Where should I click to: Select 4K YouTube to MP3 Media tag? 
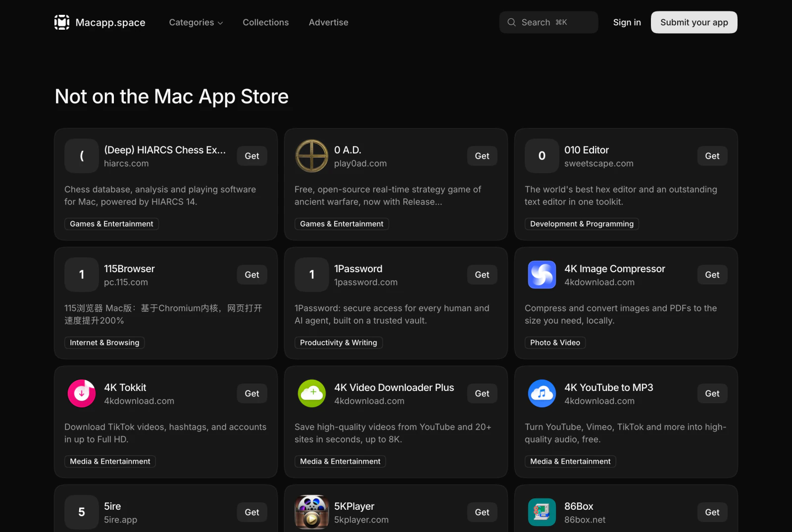570,461
